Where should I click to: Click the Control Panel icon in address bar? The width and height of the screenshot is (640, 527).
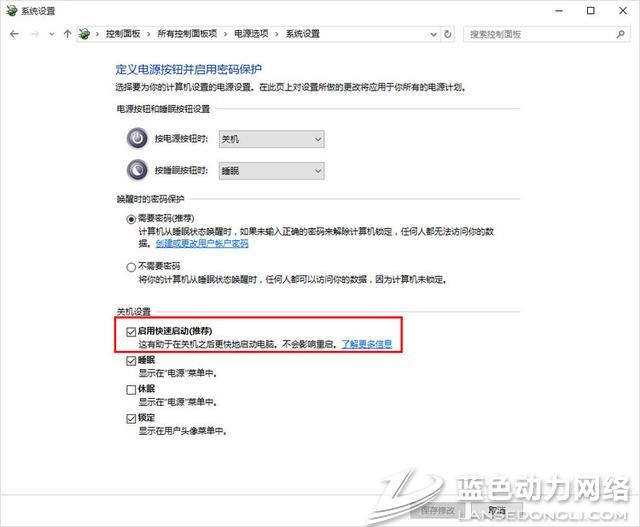tap(86, 33)
